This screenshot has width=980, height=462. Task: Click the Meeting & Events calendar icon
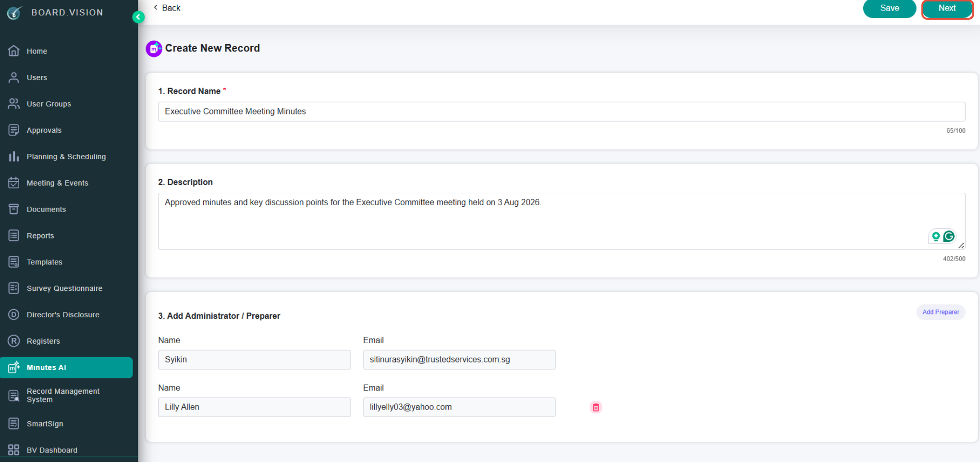(14, 183)
